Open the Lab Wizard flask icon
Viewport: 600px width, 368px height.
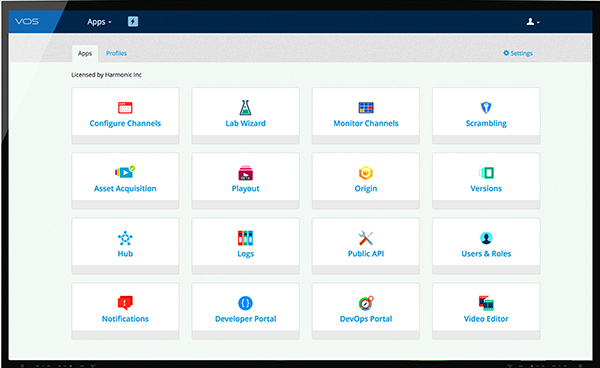click(x=245, y=107)
